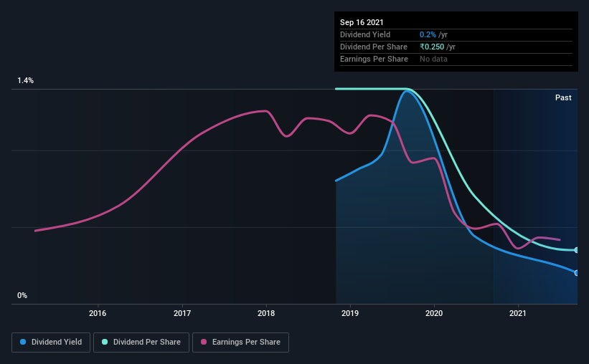Click the ₹0.250 Dividend Per Share value
589x364 pixels.
432,47
